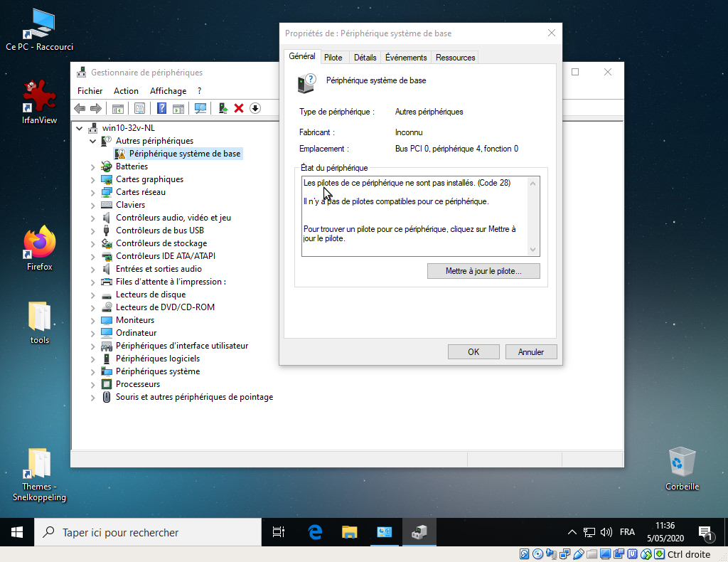Select the Périphériques logiciels tree item

pos(157,359)
